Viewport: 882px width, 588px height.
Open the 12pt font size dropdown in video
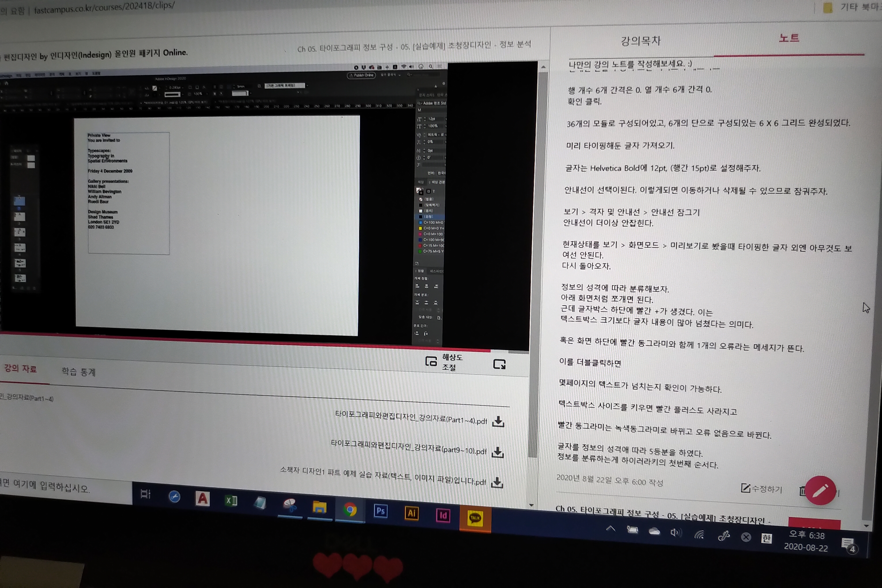pyautogui.click(x=445, y=119)
